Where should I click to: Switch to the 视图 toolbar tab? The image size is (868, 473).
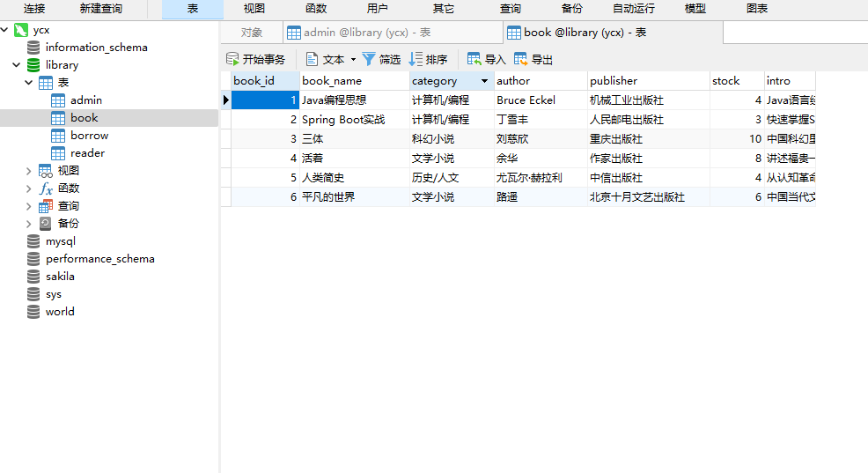[x=254, y=9]
